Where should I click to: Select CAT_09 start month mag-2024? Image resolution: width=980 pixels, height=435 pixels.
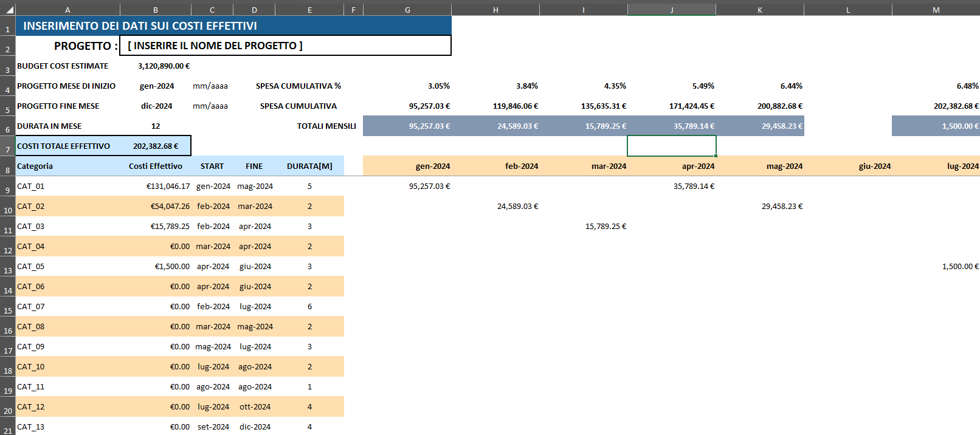tap(213, 347)
